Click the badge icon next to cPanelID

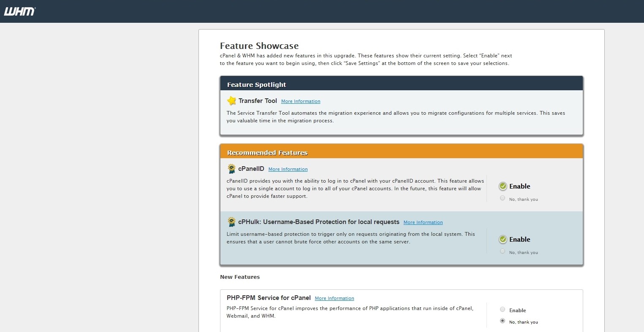[x=231, y=169]
